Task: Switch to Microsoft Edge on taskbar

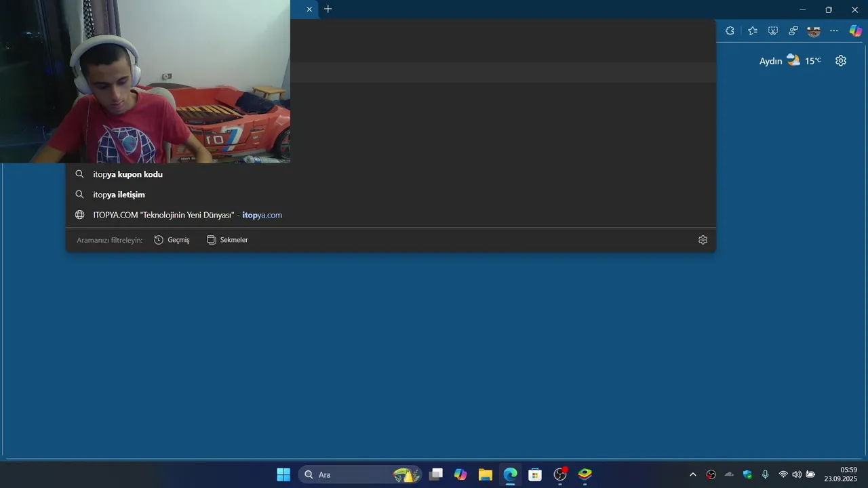Action: coord(510,474)
